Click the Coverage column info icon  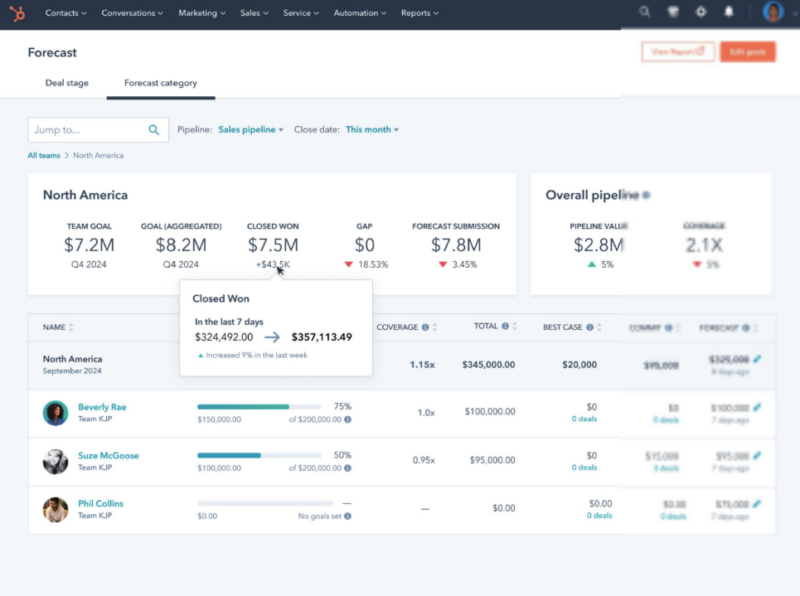pos(425,327)
